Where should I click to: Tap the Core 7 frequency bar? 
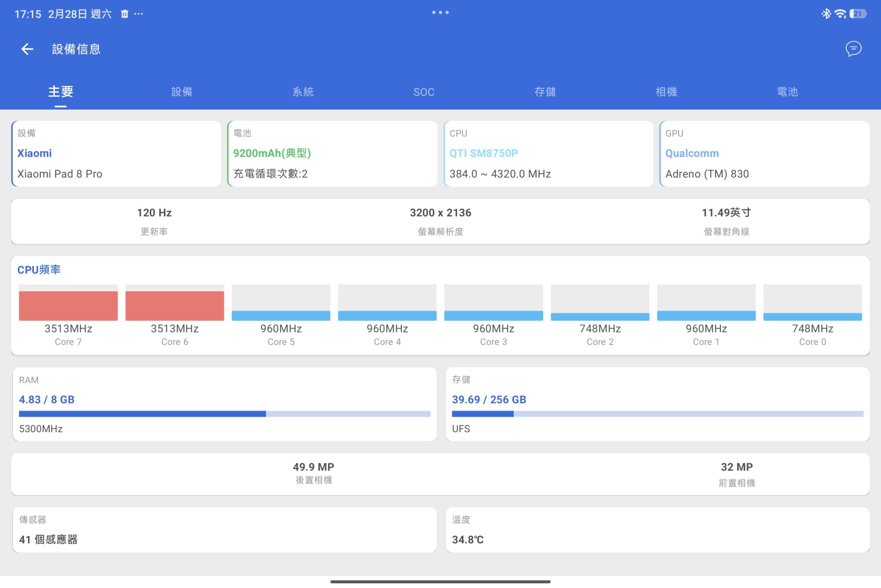pos(68,305)
